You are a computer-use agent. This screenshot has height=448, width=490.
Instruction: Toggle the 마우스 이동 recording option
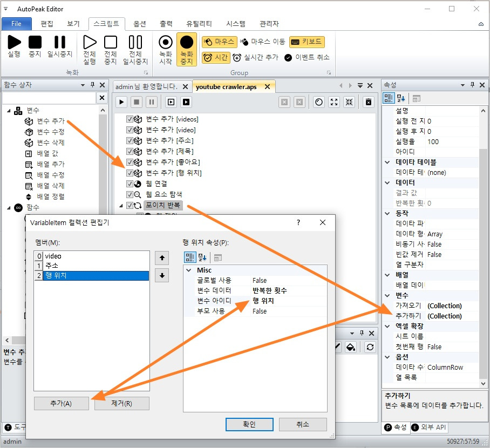point(263,42)
